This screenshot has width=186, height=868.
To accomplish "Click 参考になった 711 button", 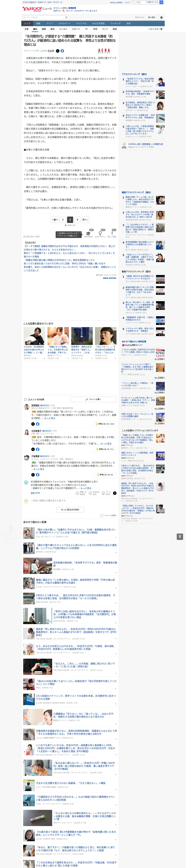I will tap(105, 449).
